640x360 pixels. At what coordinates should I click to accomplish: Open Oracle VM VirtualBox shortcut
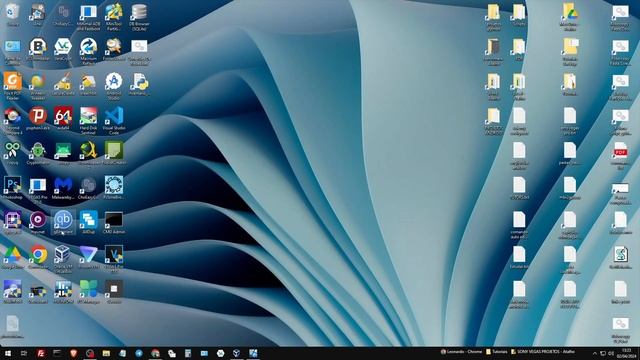coord(63,259)
